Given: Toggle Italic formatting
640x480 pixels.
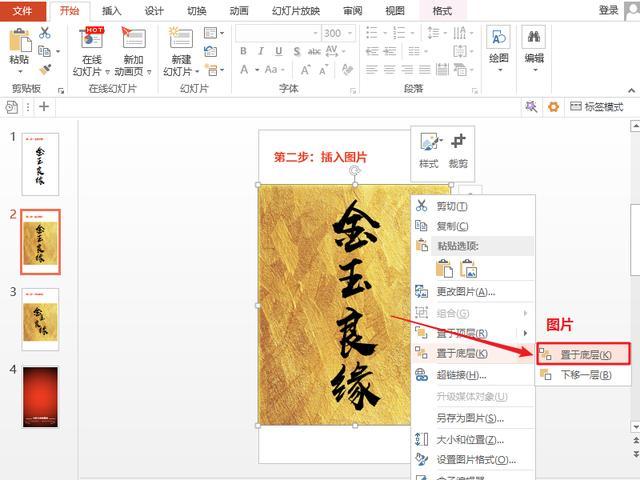Looking at the screenshot, I should tap(261, 51).
